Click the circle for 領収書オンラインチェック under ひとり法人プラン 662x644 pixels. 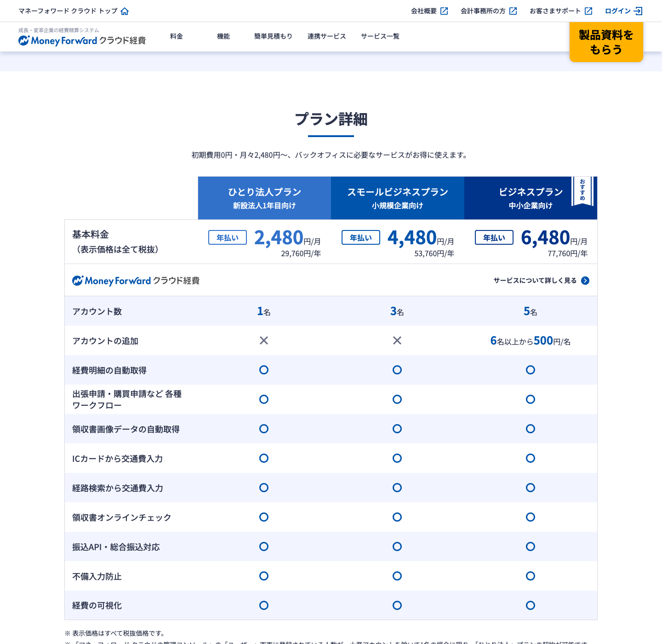(264, 517)
